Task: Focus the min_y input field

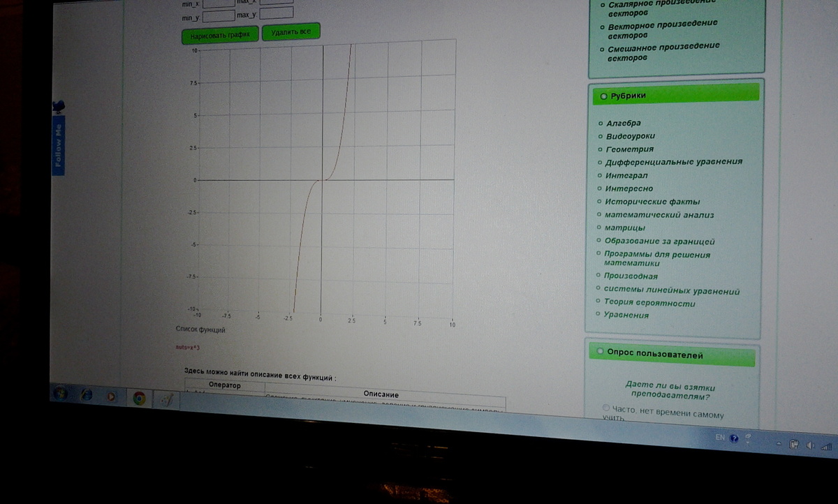Action: pyautogui.click(x=218, y=15)
